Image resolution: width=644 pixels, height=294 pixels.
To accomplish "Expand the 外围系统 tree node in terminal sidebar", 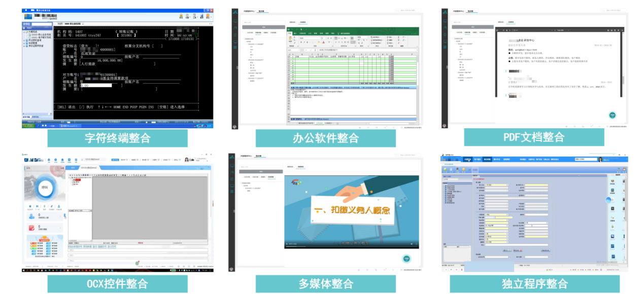I will pyautogui.click(x=24, y=31).
